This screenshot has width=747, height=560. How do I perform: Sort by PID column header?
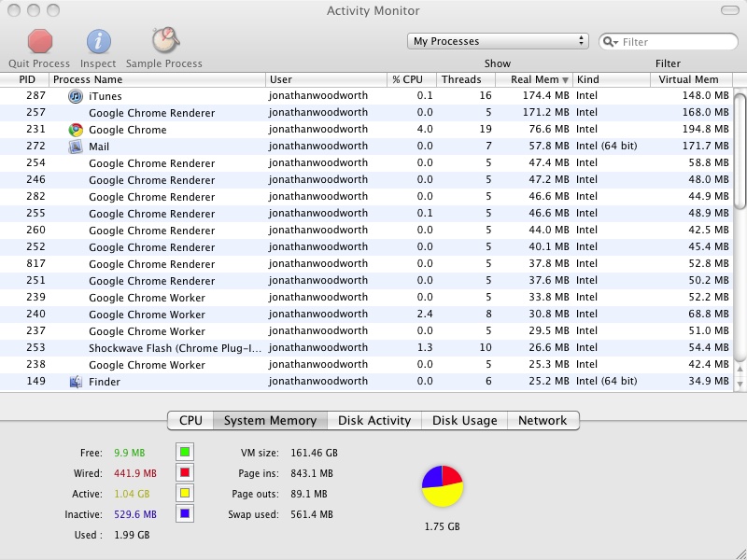coord(24,79)
